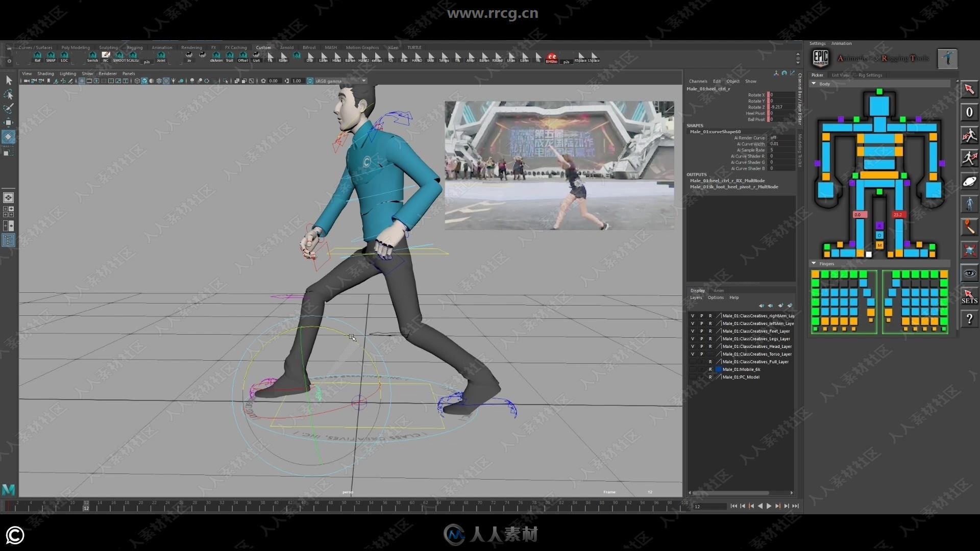Click the Male_01:Mobile_6k blue color swatch
Screen dimensions: 980x551
(718, 369)
